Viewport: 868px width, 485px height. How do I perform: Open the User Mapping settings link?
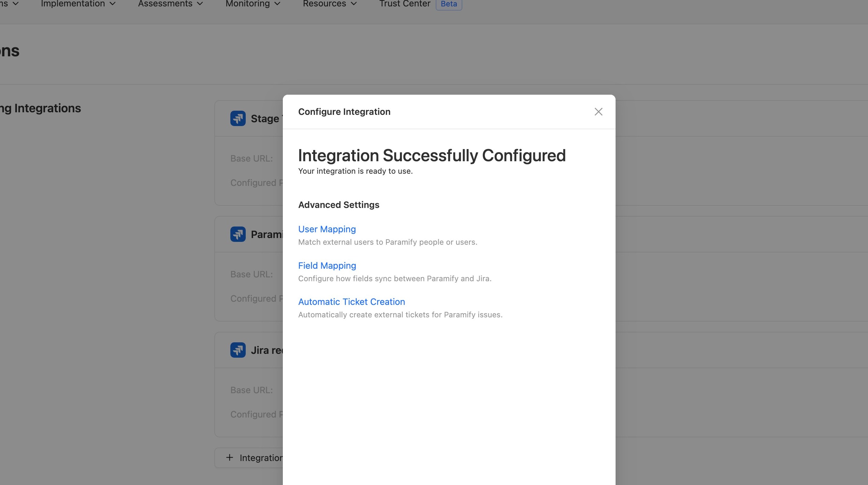point(327,229)
